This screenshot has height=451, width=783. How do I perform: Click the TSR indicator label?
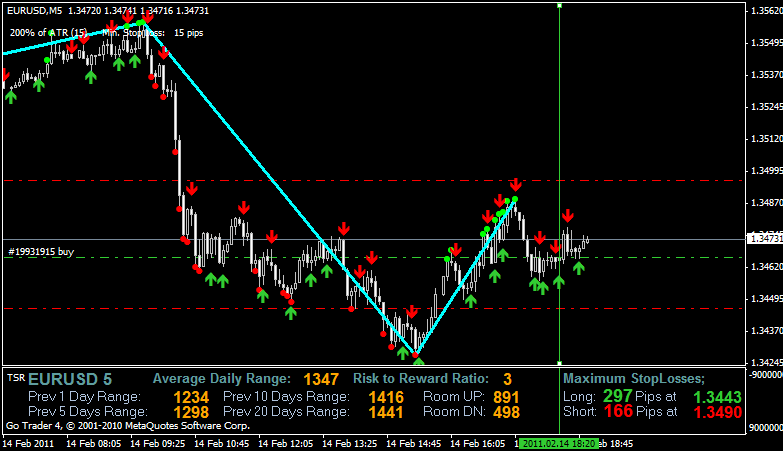pyautogui.click(x=16, y=378)
